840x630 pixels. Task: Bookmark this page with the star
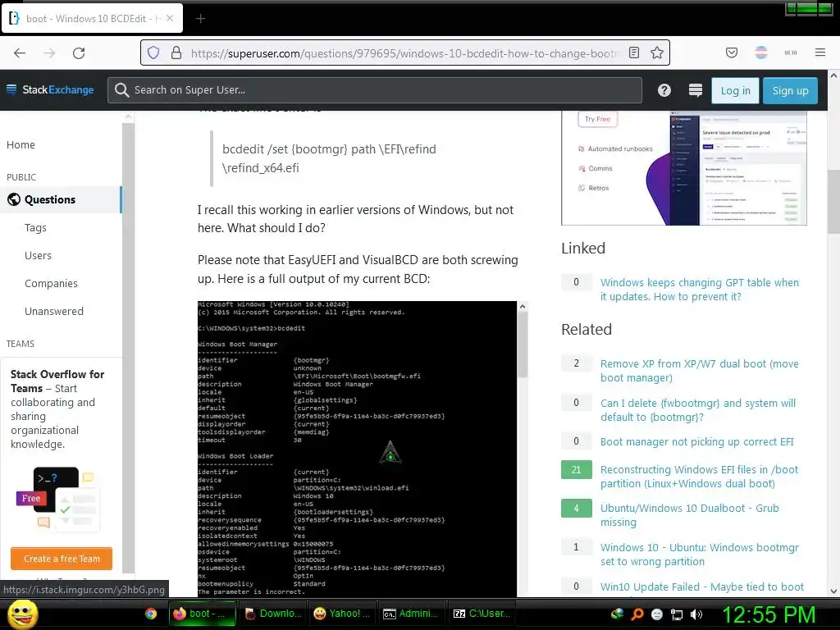657,52
